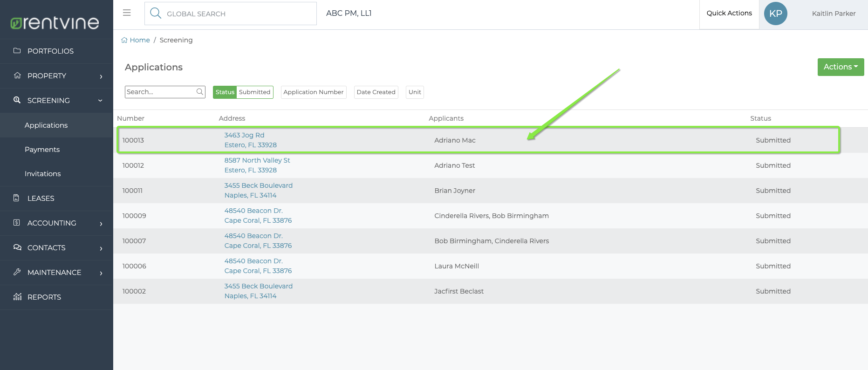Screen dimensions: 868x370
Task: Open 3455 Beck Boulevard link for application 100002
Action: coord(259,286)
